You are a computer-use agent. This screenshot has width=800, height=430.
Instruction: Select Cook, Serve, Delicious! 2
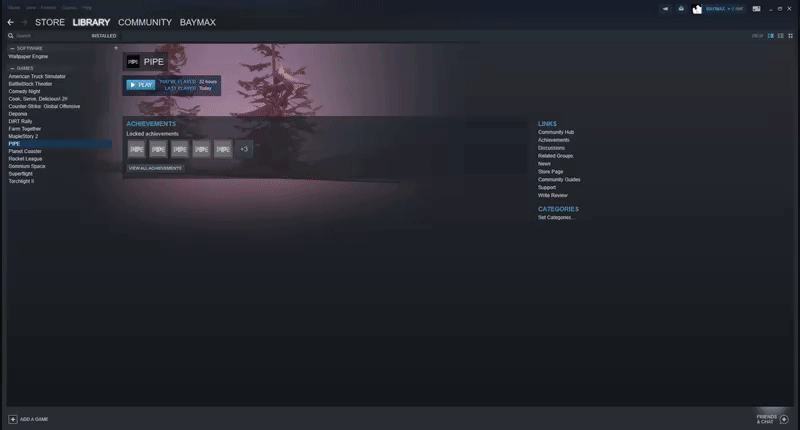point(38,99)
